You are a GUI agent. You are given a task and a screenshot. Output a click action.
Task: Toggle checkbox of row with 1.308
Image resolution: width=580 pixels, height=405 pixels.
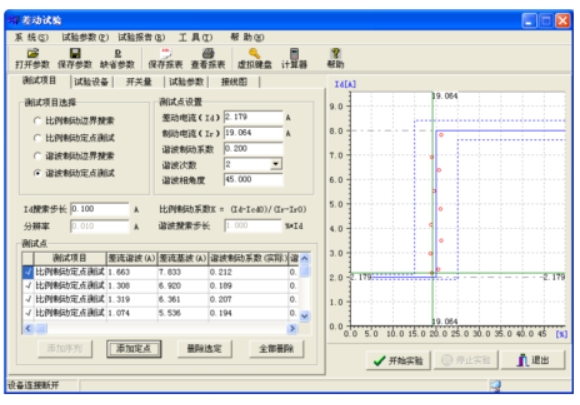(28, 286)
